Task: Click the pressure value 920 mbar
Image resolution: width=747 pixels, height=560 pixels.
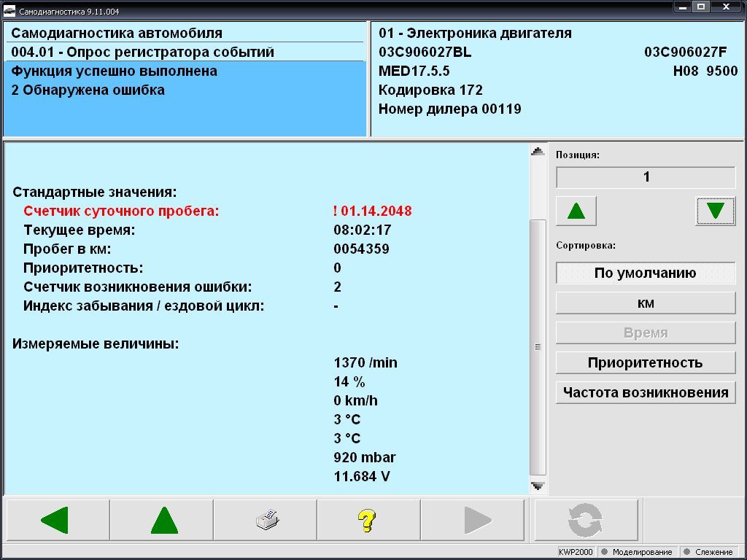Action: [365, 458]
